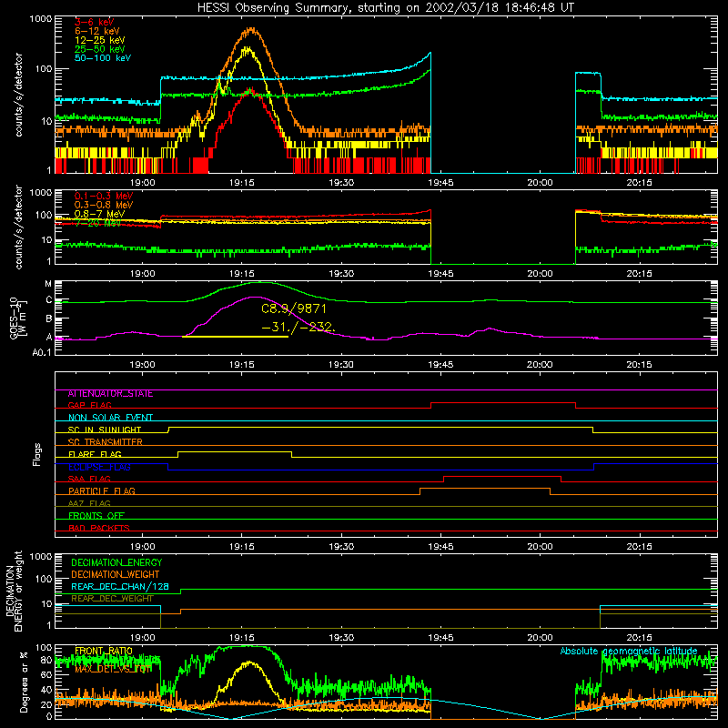Select the SC_TRANSMITTER flag label
The height and width of the screenshot is (728, 728).
(105, 442)
